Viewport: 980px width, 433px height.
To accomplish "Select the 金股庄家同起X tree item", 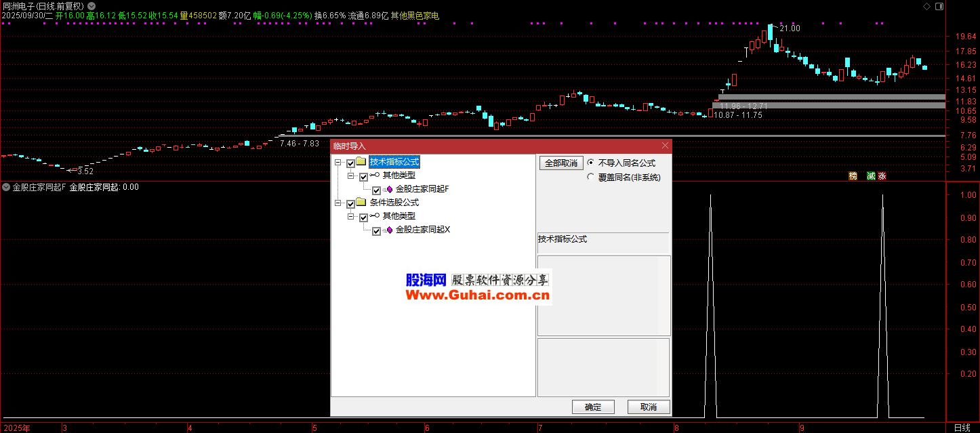I will 423,230.
